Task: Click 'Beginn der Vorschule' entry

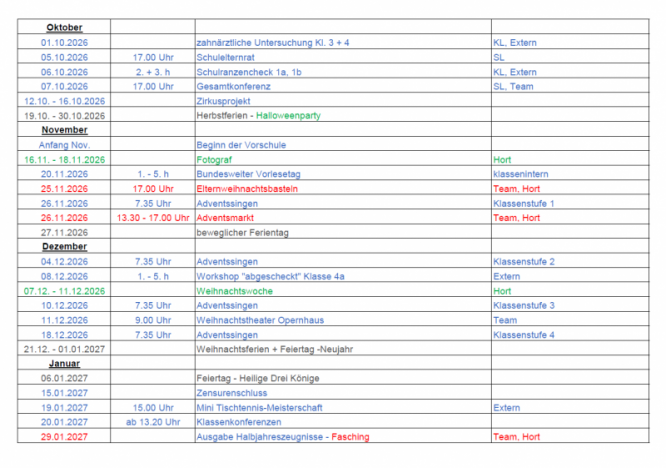Action: 241,145
